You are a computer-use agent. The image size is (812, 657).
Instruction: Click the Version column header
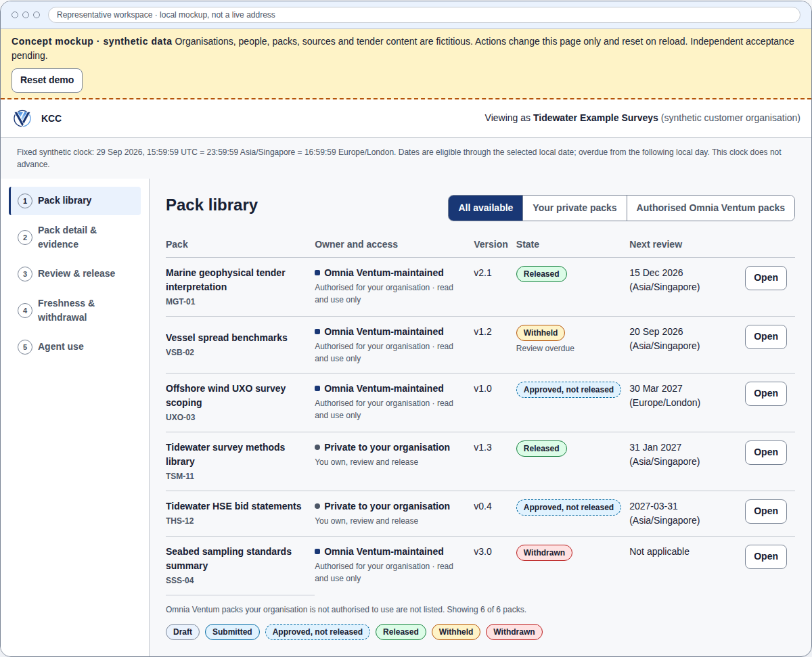[491, 244]
